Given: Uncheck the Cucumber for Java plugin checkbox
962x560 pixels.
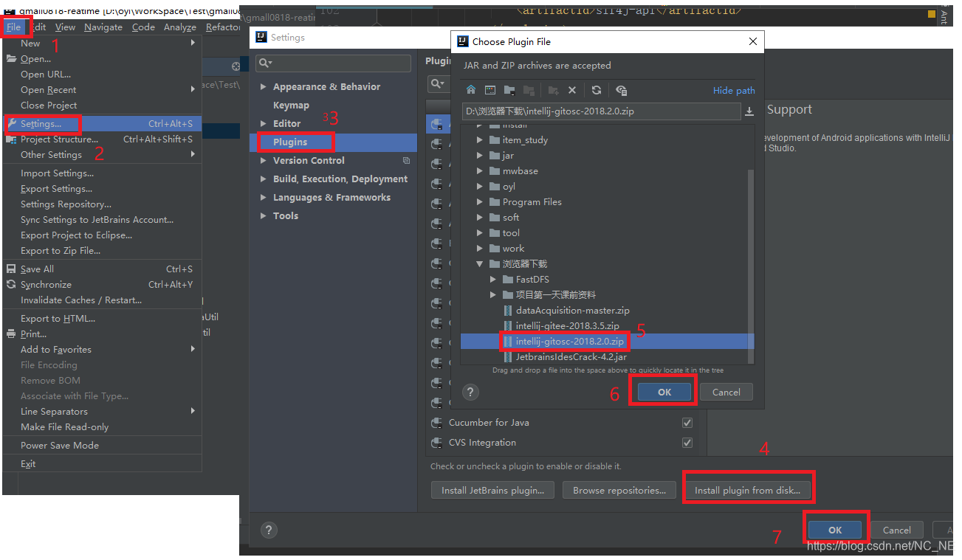Looking at the screenshot, I should pos(687,423).
